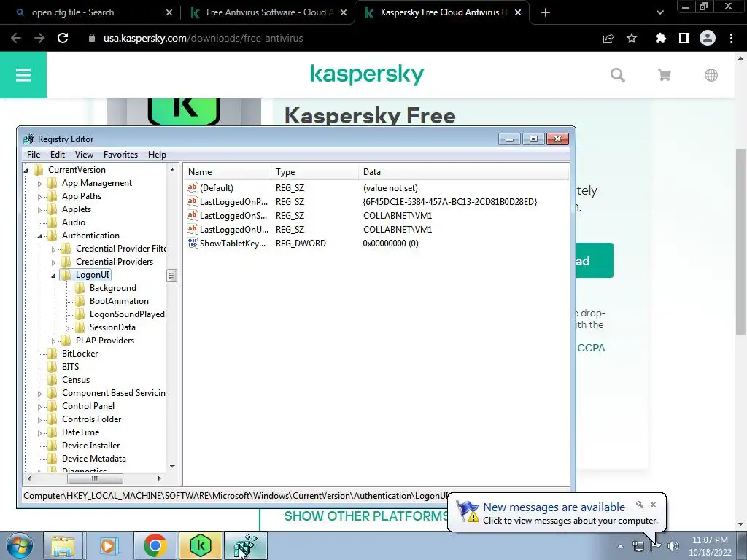Show hidden tray icons arrow
This screenshot has height=560, width=747.
coord(620,546)
